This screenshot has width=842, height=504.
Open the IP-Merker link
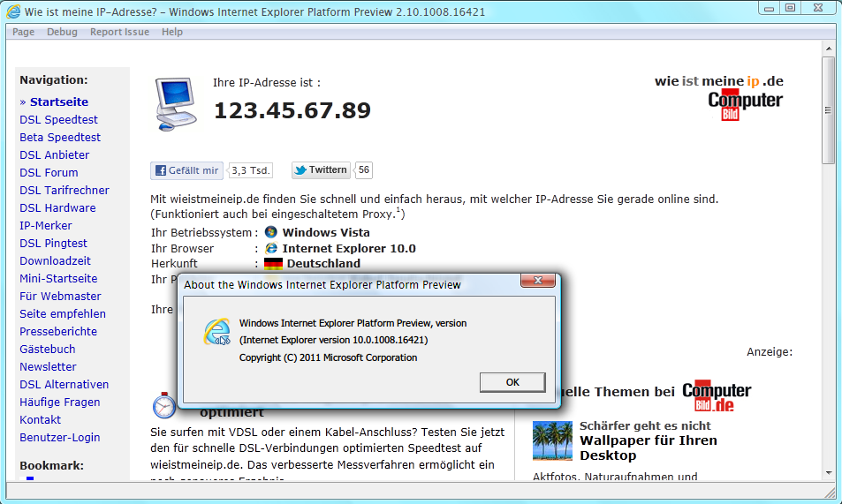(x=46, y=226)
